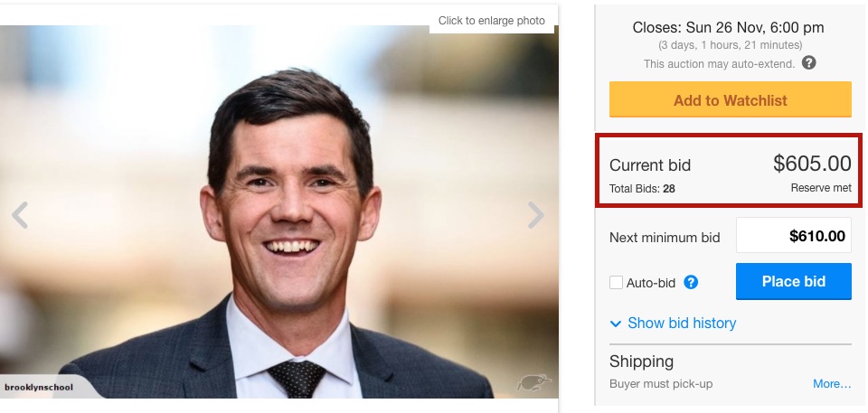Image resolution: width=868 pixels, height=413 pixels.
Task: Click the kiwi watermark on the photo
Action: (533, 383)
